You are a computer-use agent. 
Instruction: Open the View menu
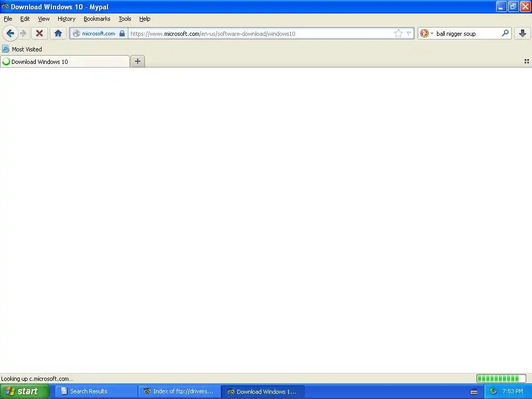tap(44, 19)
